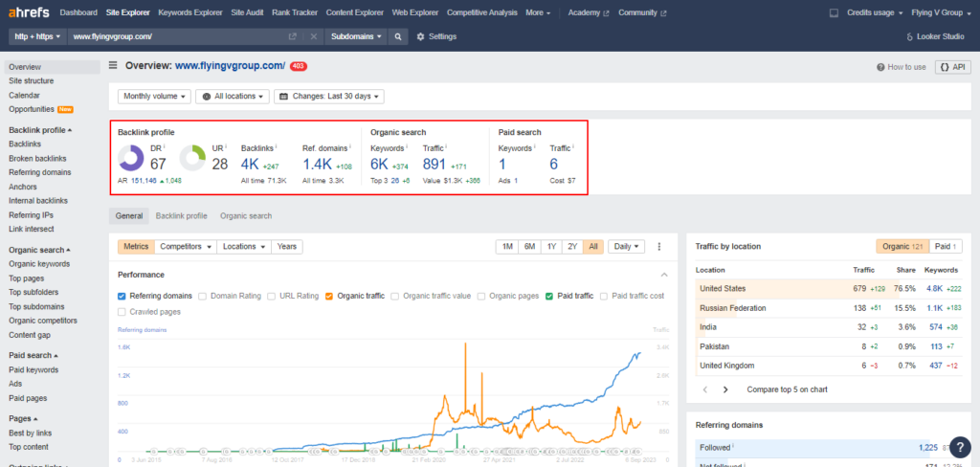Click the United States location row
Viewport: 980px width, 467px height.
click(x=829, y=288)
